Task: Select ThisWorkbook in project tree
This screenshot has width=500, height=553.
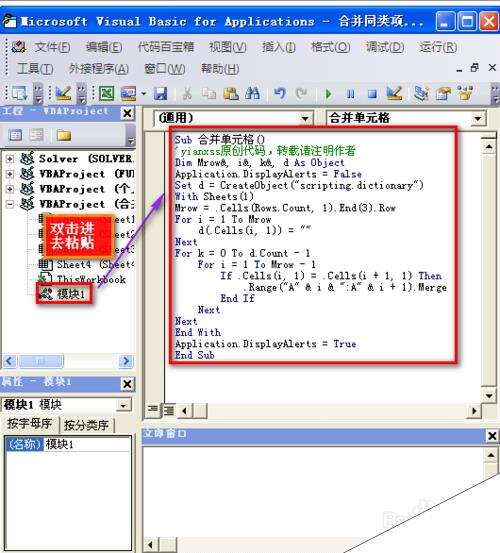Action: (82, 279)
